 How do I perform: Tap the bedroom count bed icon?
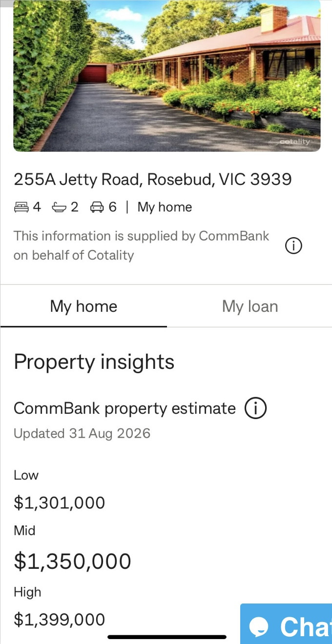click(x=21, y=207)
